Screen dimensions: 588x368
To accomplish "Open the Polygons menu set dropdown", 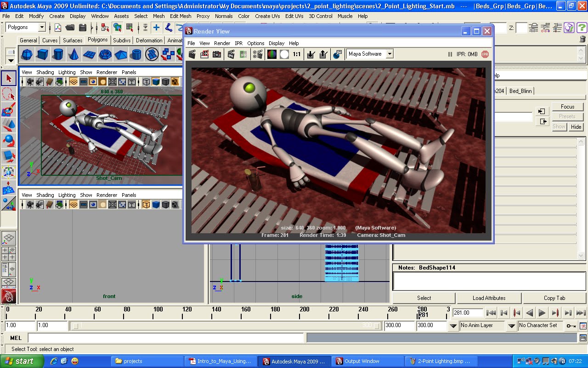I will coord(41,27).
